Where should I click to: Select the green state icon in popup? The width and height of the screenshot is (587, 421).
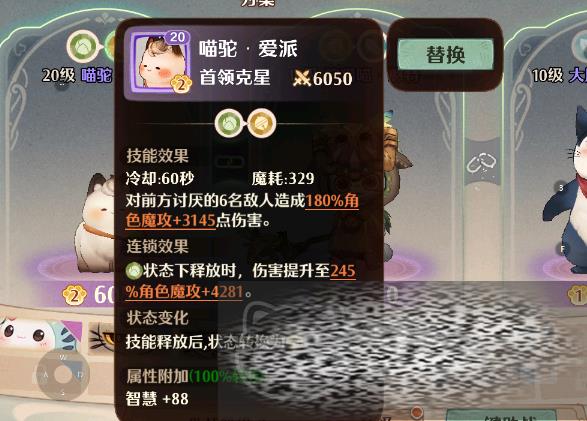229,123
